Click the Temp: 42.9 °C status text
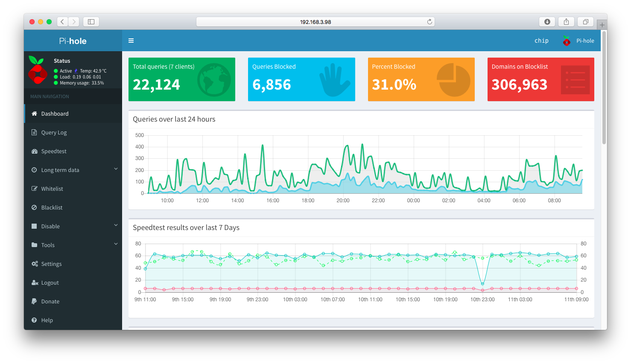This screenshot has height=364, width=631. pyautogui.click(x=93, y=71)
